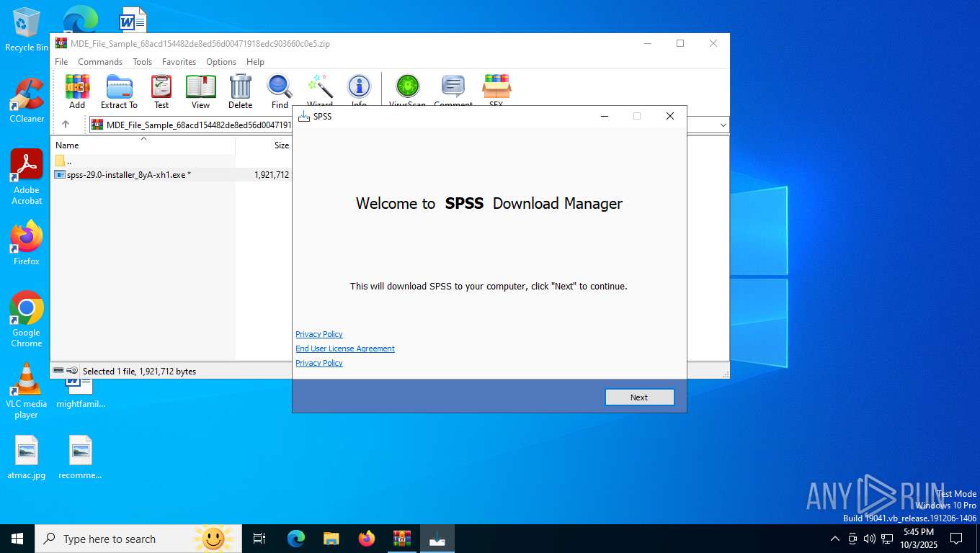The height and width of the screenshot is (553, 980).
Task: Minimize the SPSS Download Manager window
Action: (605, 116)
